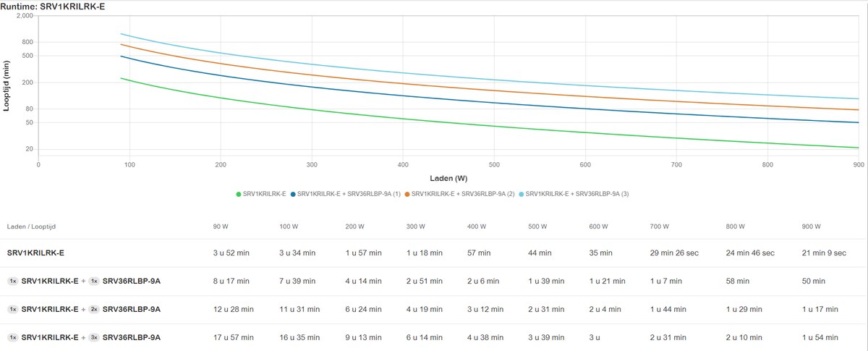Screen dimensions: 868x351
Task: Toggle the SRV1KRILRK-E + SRV36RLBP-9A (1) legend label
Action: point(349,194)
